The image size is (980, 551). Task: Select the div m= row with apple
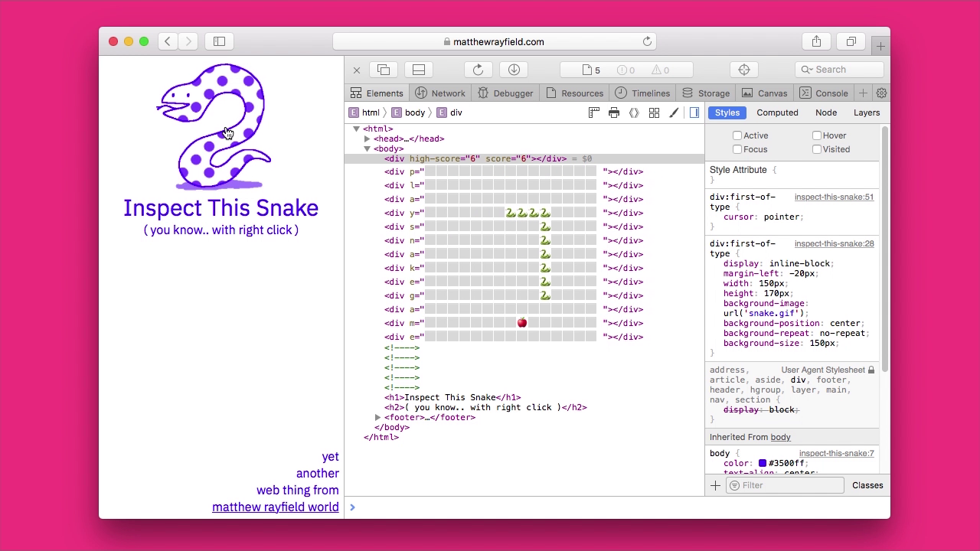514,323
